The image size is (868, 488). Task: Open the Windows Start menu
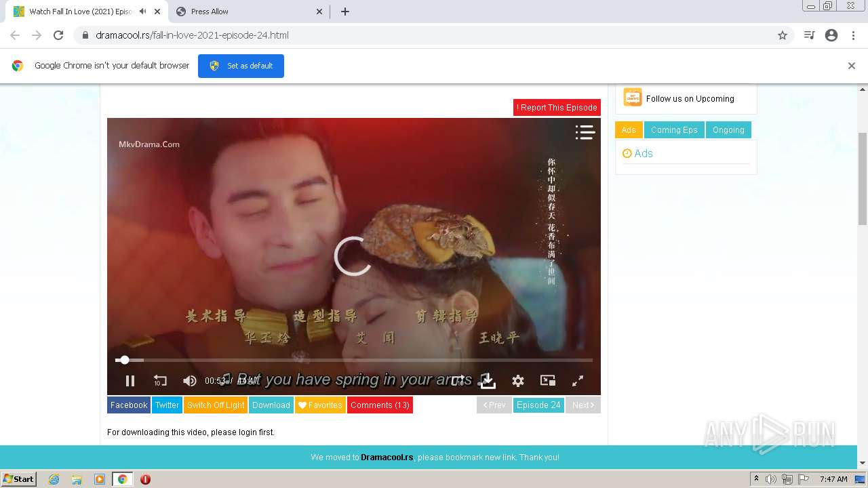coord(19,479)
